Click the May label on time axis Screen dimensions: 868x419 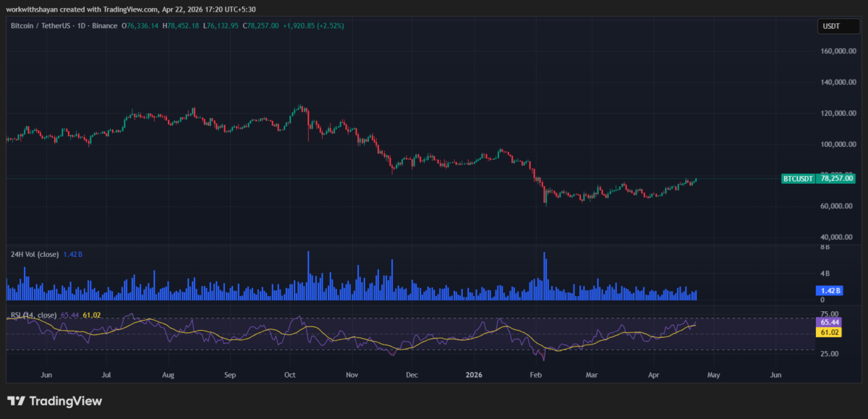tap(713, 376)
